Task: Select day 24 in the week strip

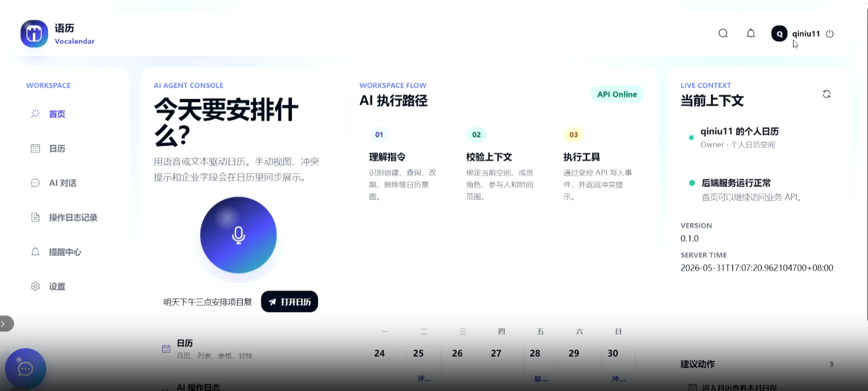Action: pyautogui.click(x=380, y=354)
